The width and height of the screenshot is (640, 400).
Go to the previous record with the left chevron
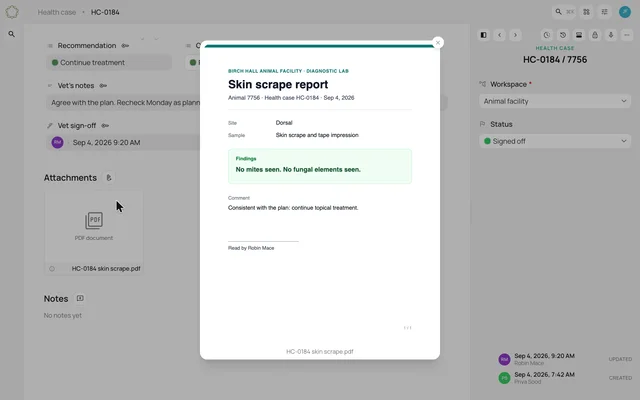500,35
